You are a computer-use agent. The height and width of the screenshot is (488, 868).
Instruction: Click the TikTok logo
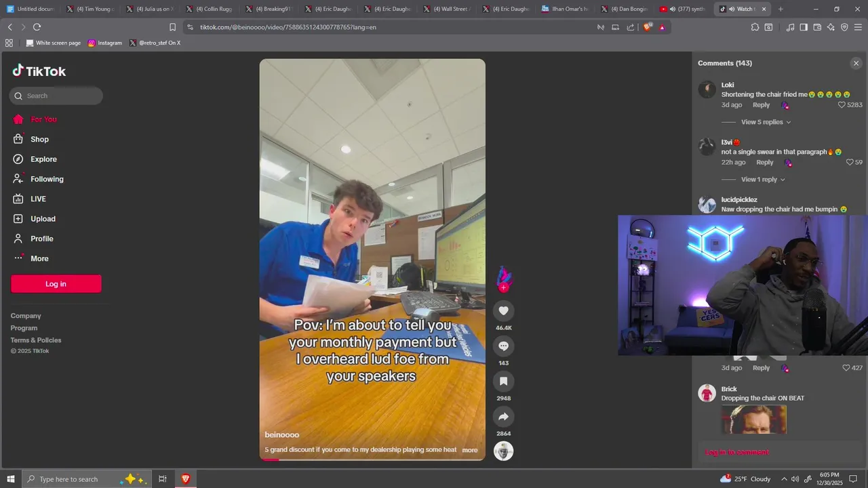click(39, 71)
